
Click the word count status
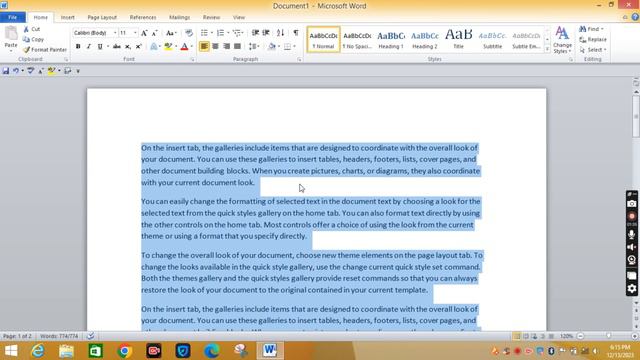coord(59,336)
